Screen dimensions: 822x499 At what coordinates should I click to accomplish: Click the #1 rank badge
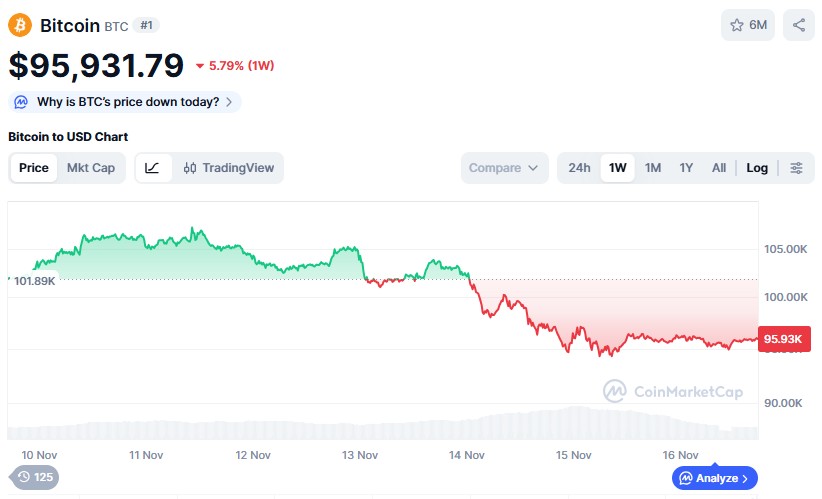[146, 25]
